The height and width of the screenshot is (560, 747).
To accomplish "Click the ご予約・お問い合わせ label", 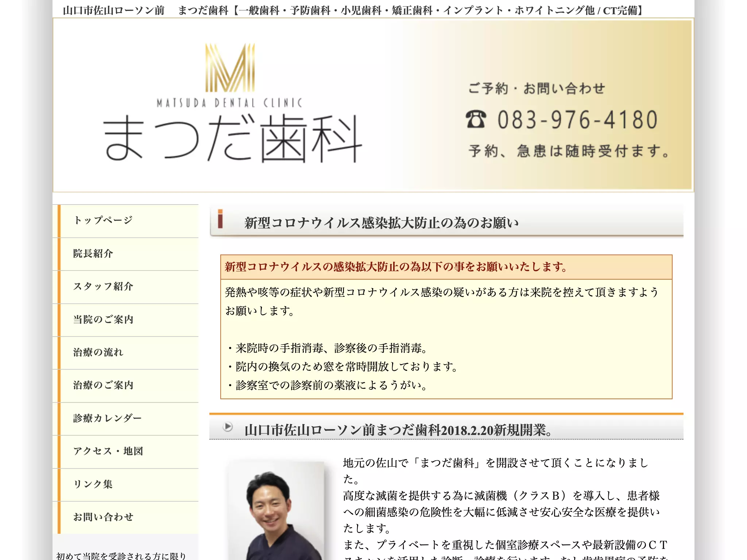I will (537, 89).
